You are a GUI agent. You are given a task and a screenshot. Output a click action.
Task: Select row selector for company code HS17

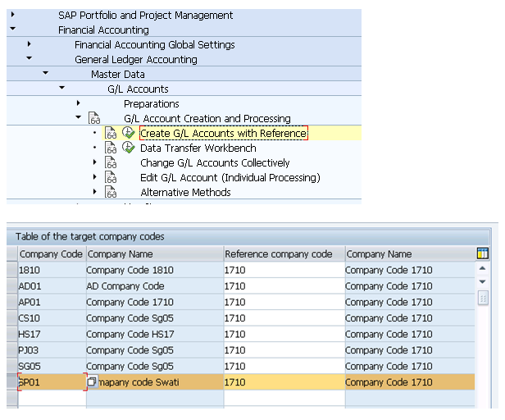[12, 334]
